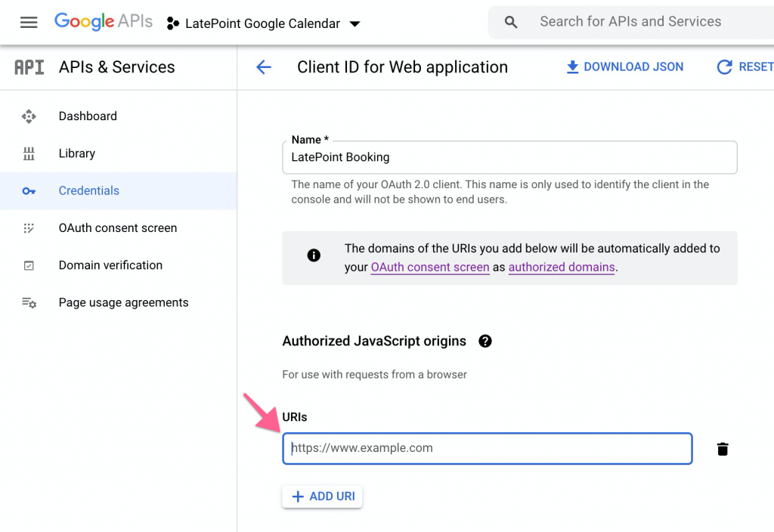The width and height of the screenshot is (774, 532).
Task: Open the OAuth consent screen page
Action: pos(117,227)
